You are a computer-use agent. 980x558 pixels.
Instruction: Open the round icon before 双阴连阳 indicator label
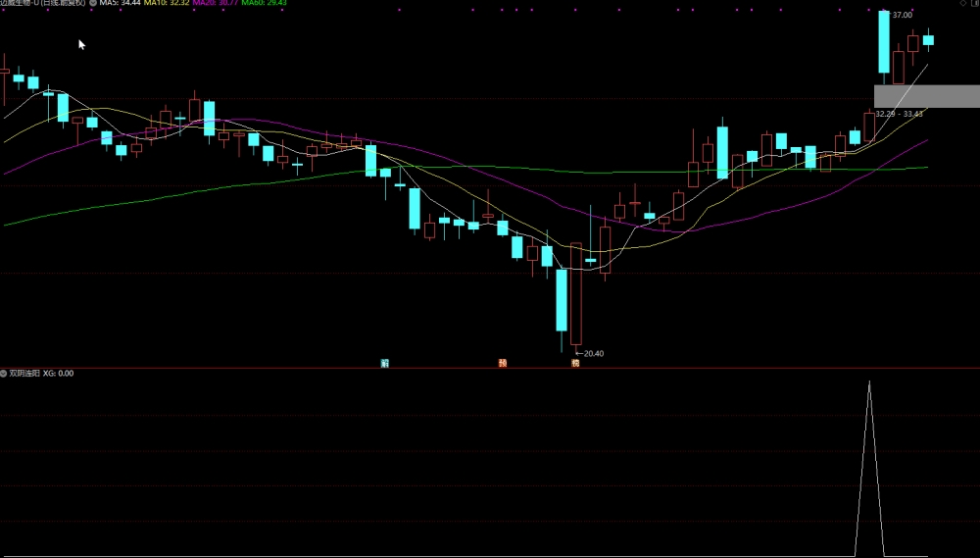tap(4, 374)
